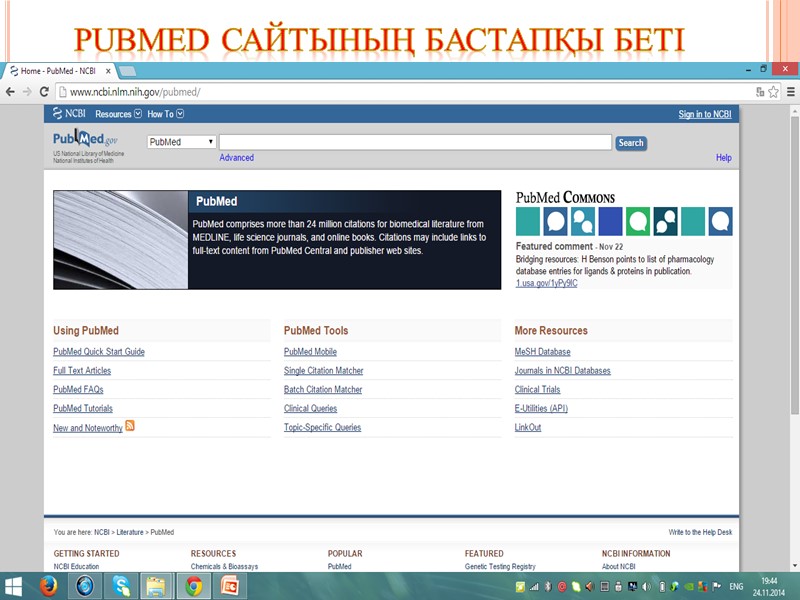This screenshot has height=600, width=800.
Task: Open the About NCBI footer link
Action: click(x=618, y=566)
